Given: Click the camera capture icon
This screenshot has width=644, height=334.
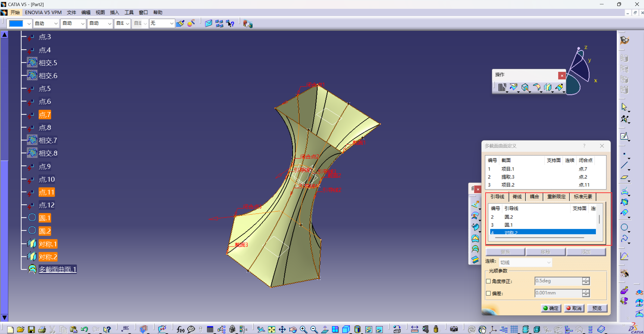Looking at the screenshot, I should [454, 329].
